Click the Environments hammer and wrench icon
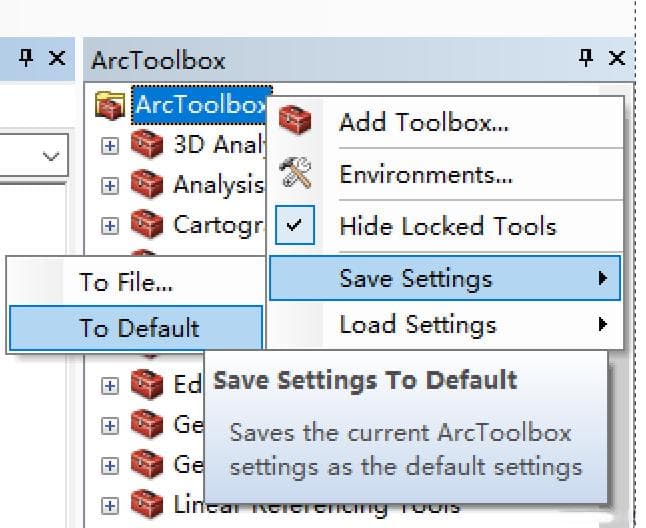 coord(295,173)
